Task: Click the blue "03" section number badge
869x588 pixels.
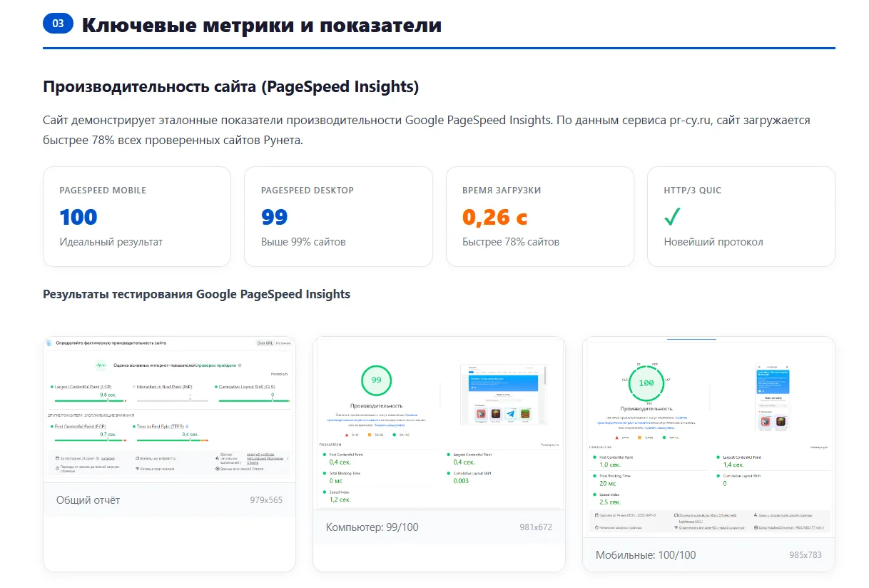Action: pos(58,24)
